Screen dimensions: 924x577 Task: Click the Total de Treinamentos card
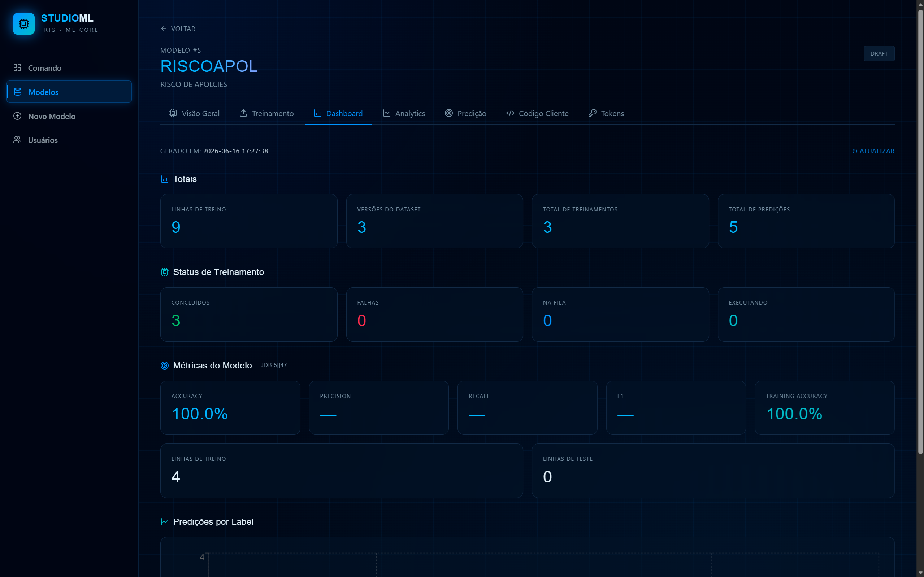point(620,221)
